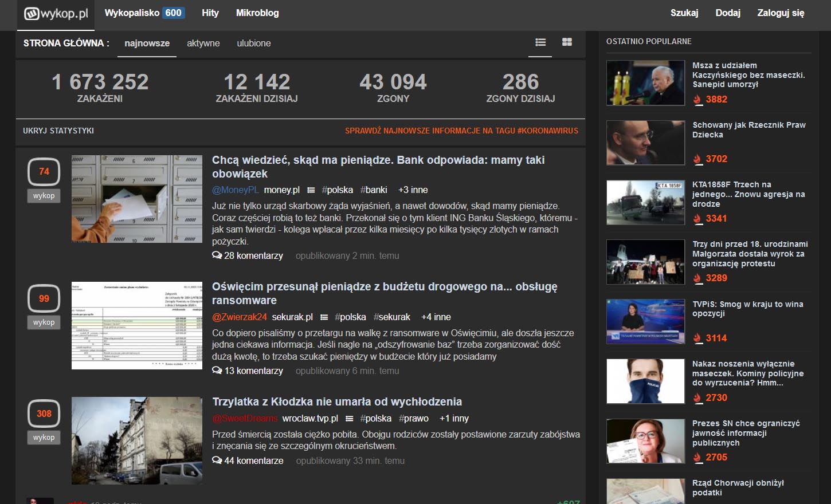Open thumbnail for 'Schowany jak Rzecznik Praw Dziecka'

645,143
